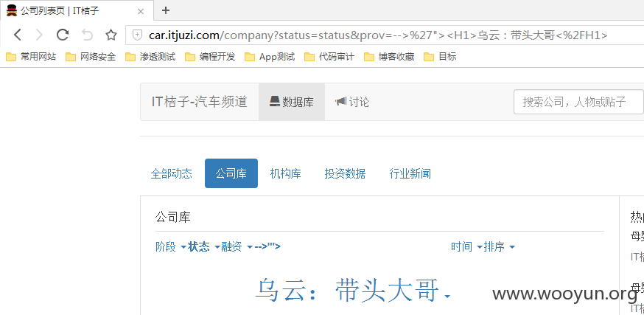The image size is (644, 315).
Task: Select the 公司库 tab
Action: click(231, 173)
